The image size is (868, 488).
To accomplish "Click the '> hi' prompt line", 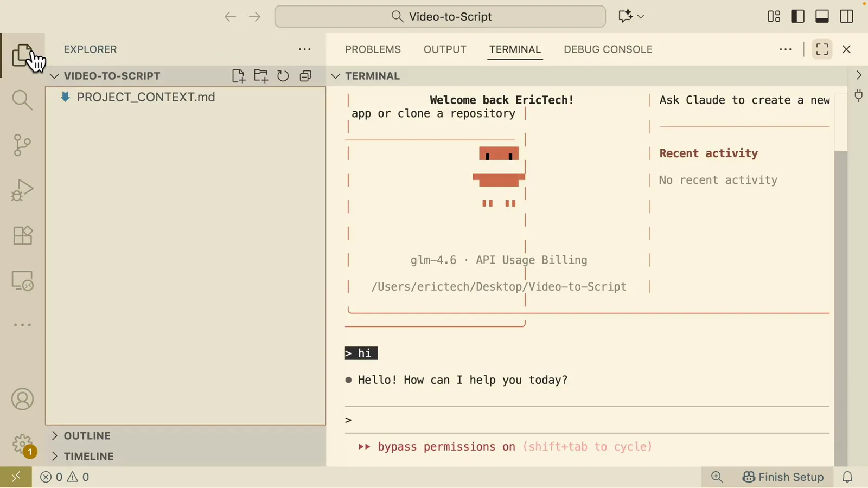I will 361,354.
